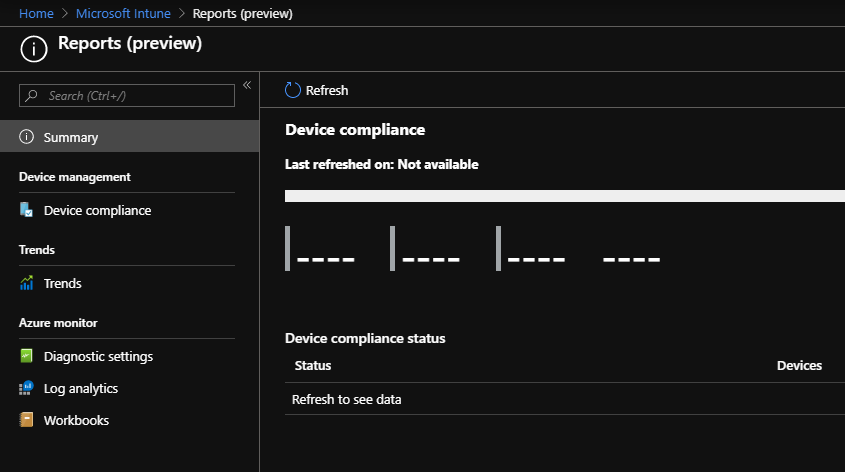This screenshot has width=845, height=472.
Task: Select Trends label in left navigation
Action: click(x=63, y=283)
